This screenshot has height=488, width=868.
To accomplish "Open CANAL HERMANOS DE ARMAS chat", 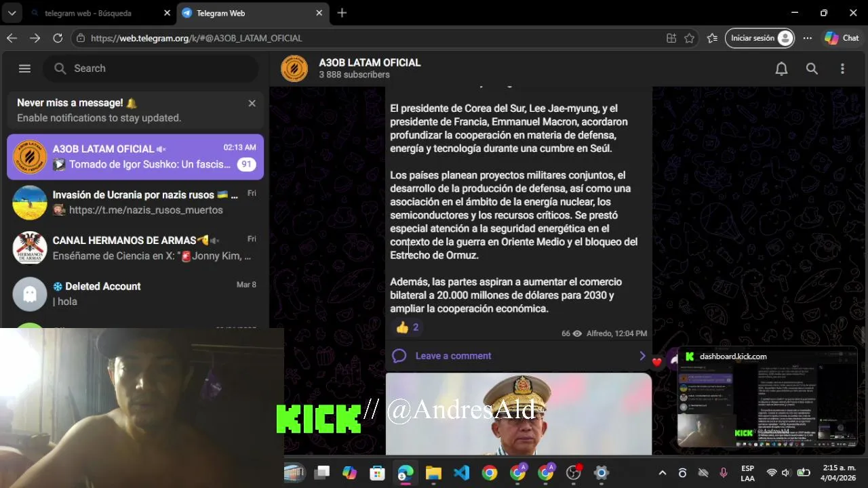I will coord(135,248).
